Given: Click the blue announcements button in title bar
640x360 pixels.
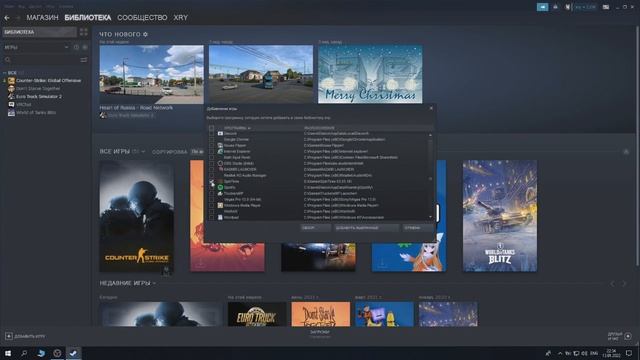Looking at the screenshot, I should click(x=542, y=7).
